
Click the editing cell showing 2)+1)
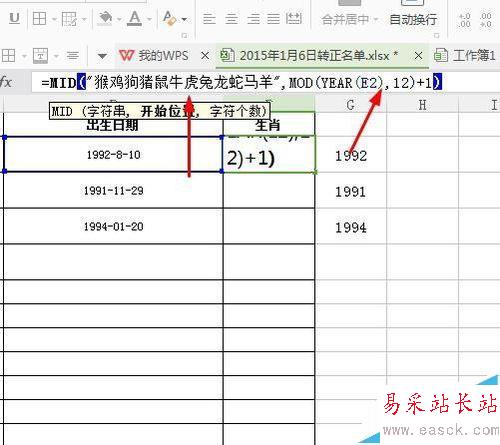(269, 154)
